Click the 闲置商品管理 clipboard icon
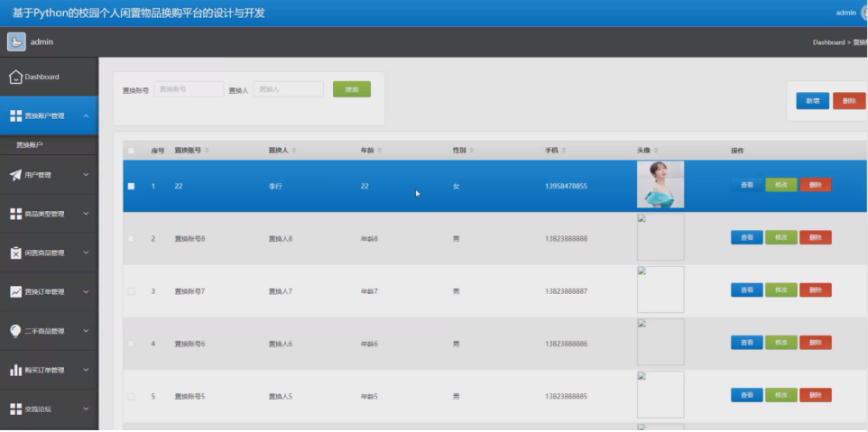Screen dimensions: 868x432 pos(15,253)
